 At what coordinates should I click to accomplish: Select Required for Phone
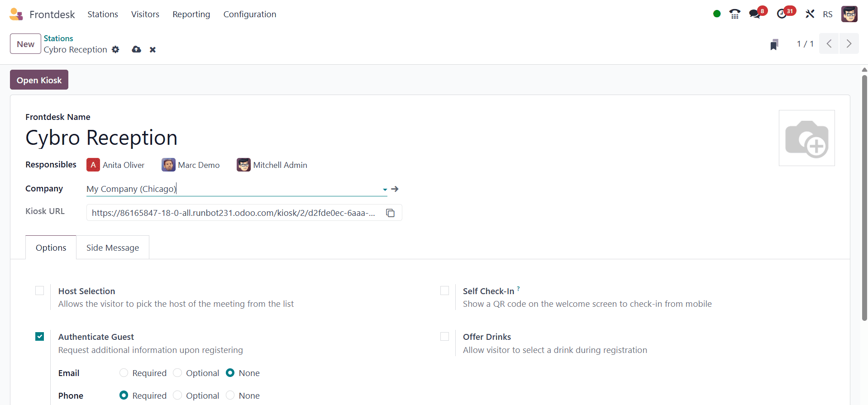[124, 395]
